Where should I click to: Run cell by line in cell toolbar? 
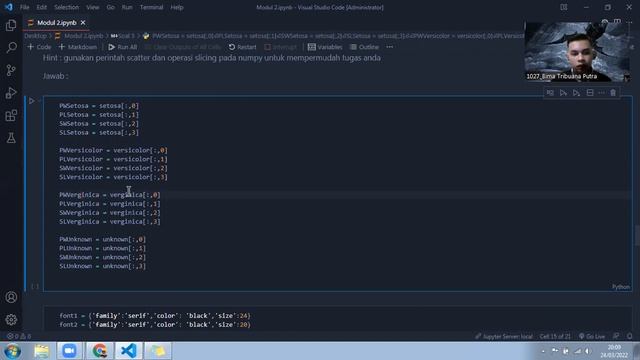550,93
